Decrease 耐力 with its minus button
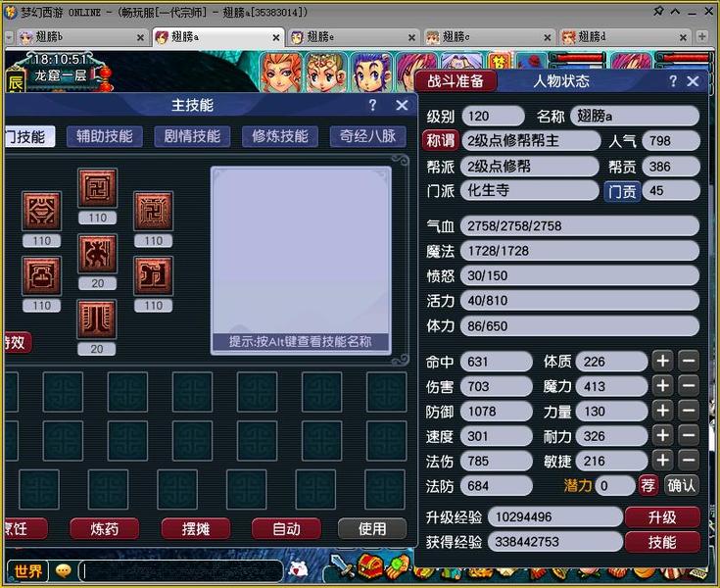 (x=689, y=435)
